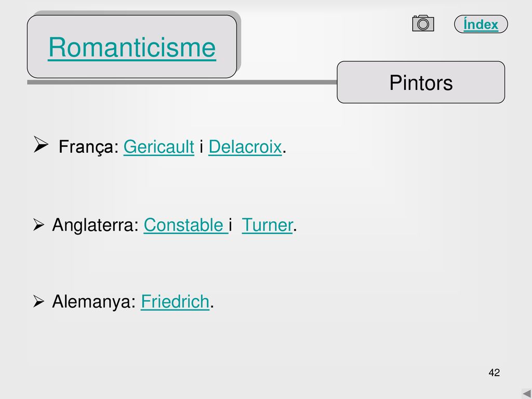Viewport: 532px width, 399px height.
Task: Click the Índex rounded button outline
Action: (x=481, y=24)
